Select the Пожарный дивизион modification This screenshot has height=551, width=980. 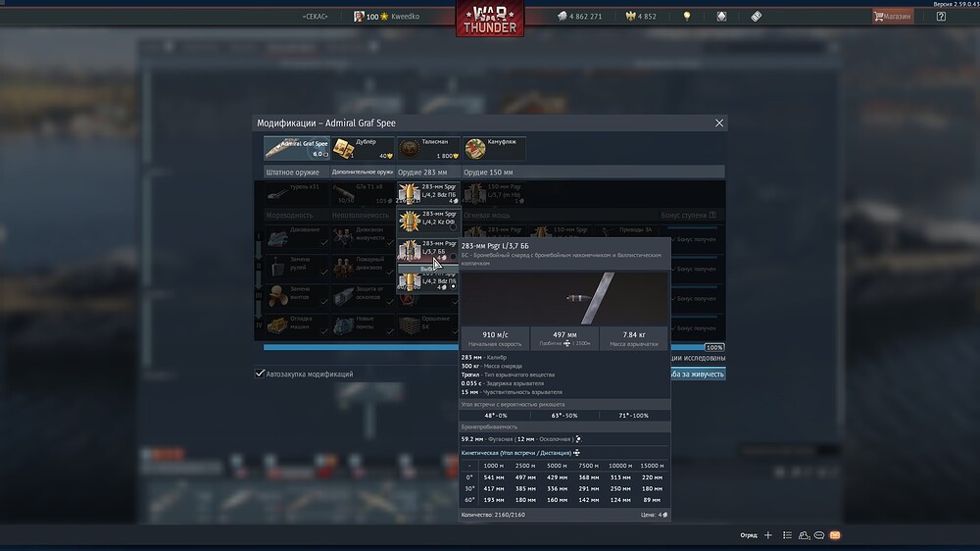click(363, 268)
